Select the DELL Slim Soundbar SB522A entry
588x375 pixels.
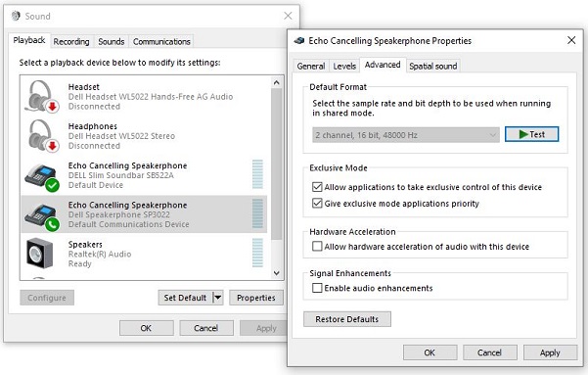(x=144, y=175)
